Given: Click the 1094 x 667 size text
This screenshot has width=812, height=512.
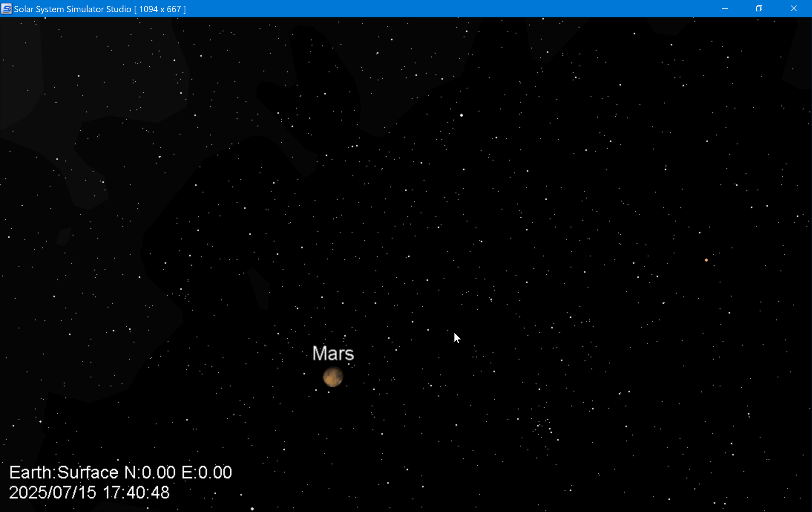Looking at the screenshot, I should [x=160, y=9].
